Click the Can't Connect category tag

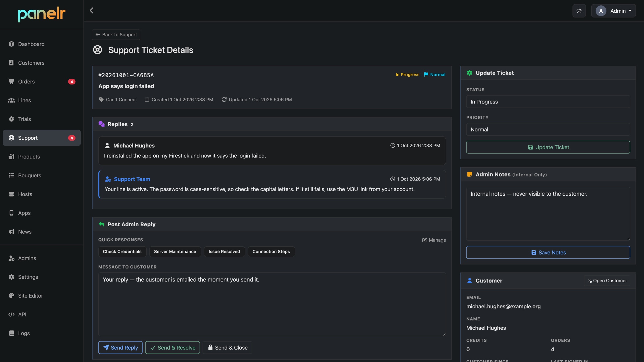(118, 100)
